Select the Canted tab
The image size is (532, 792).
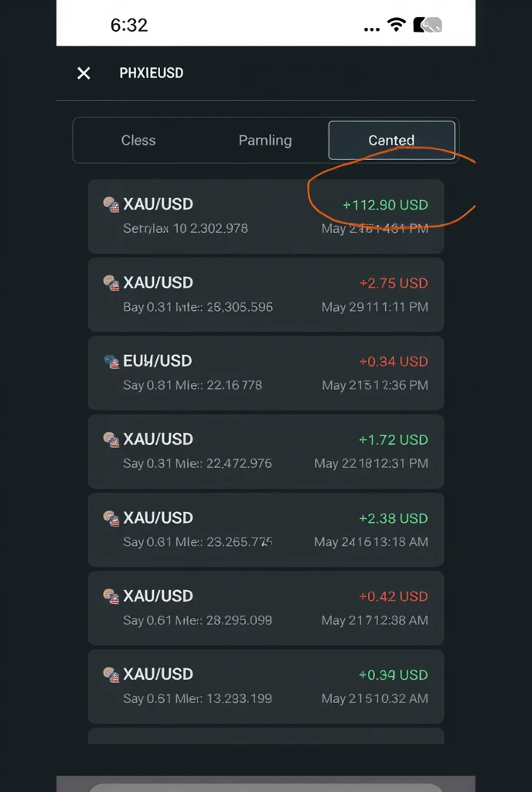pyautogui.click(x=392, y=141)
